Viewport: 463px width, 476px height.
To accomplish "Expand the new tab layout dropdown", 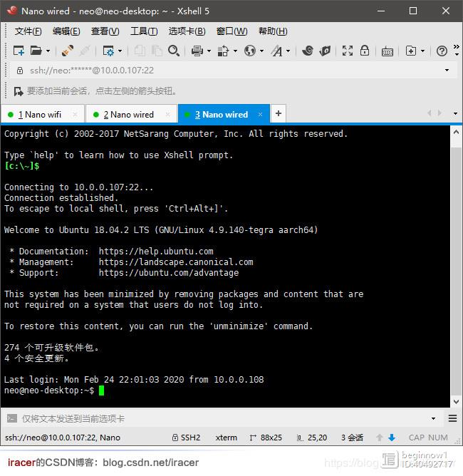I will (x=422, y=51).
